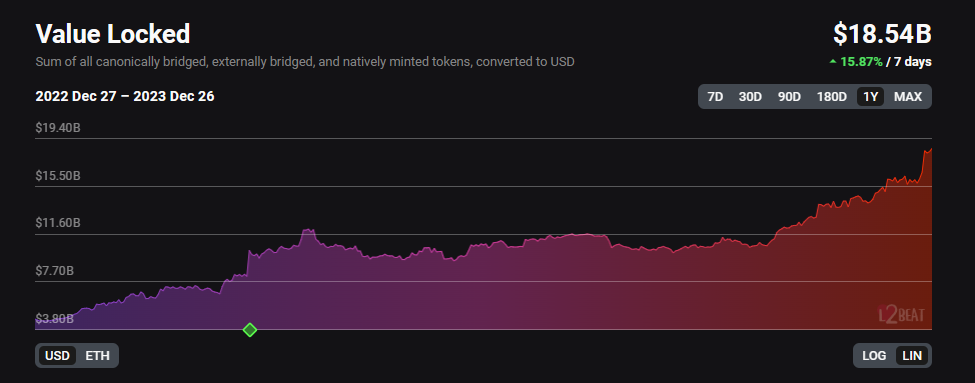Screen dimensions: 975x383
Task: Select the 1Y time range
Action: 871,96
